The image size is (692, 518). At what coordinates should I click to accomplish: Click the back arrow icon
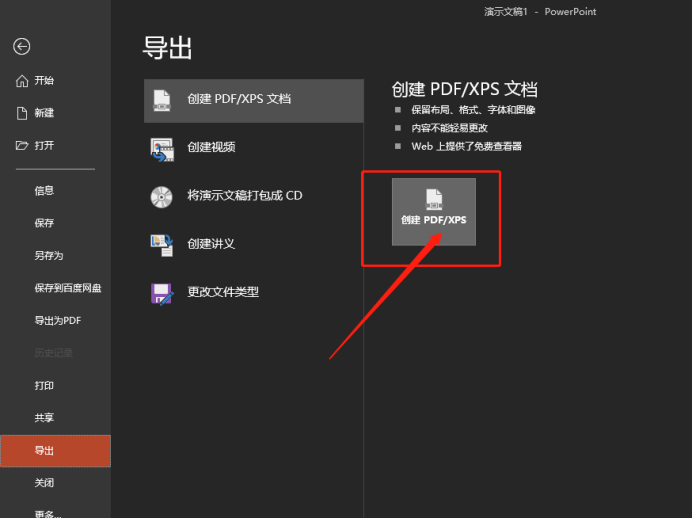point(22,46)
